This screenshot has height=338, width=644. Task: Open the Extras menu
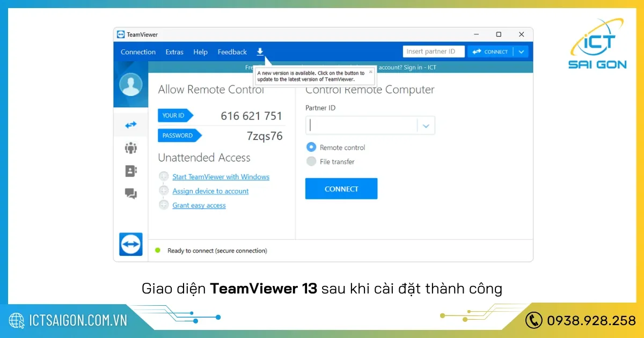tap(174, 52)
